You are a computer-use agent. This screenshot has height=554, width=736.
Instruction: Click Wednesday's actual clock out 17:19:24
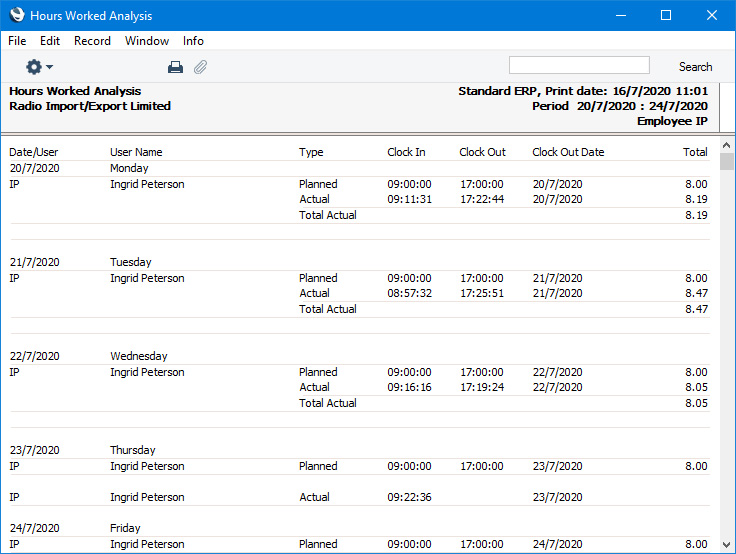point(482,387)
